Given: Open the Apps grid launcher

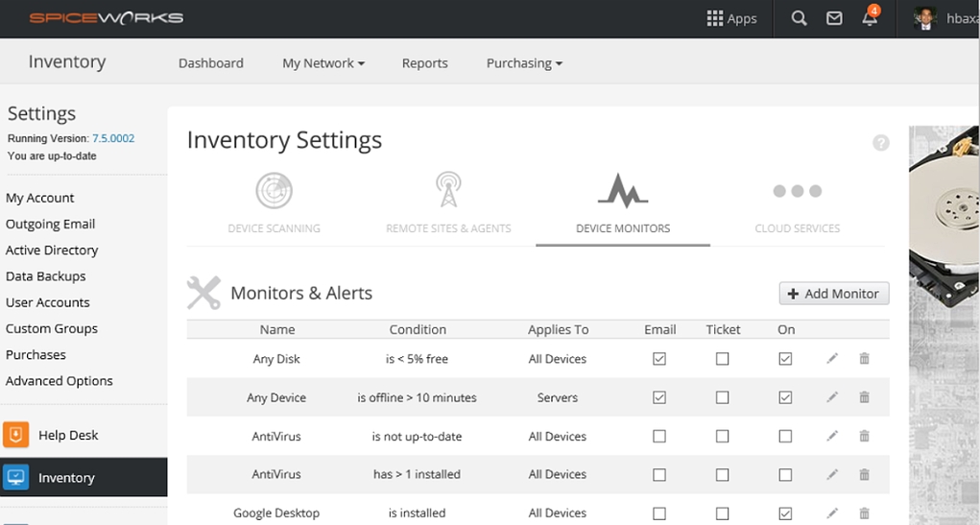Looking at the screenshot, I should click(x=731, y=18).
